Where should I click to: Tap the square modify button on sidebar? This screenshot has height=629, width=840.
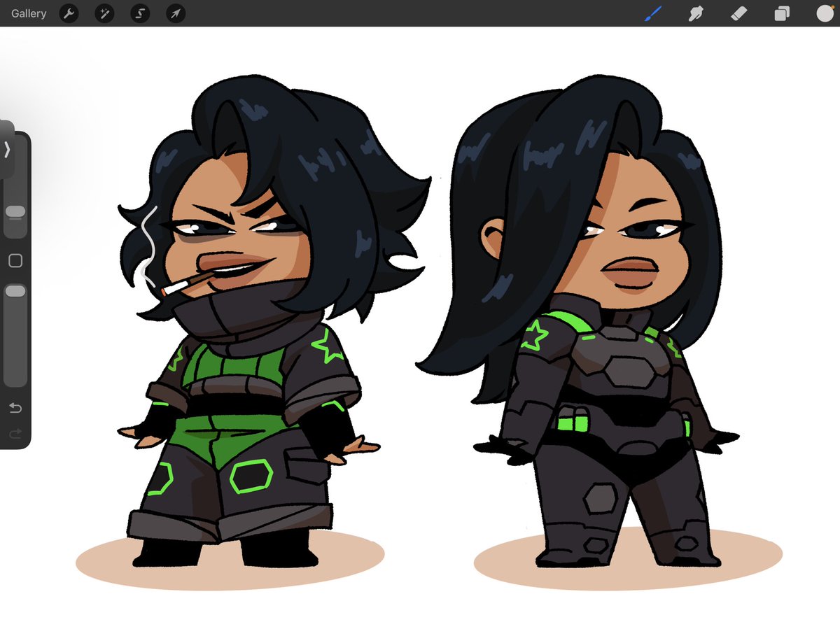click(15, 261)
